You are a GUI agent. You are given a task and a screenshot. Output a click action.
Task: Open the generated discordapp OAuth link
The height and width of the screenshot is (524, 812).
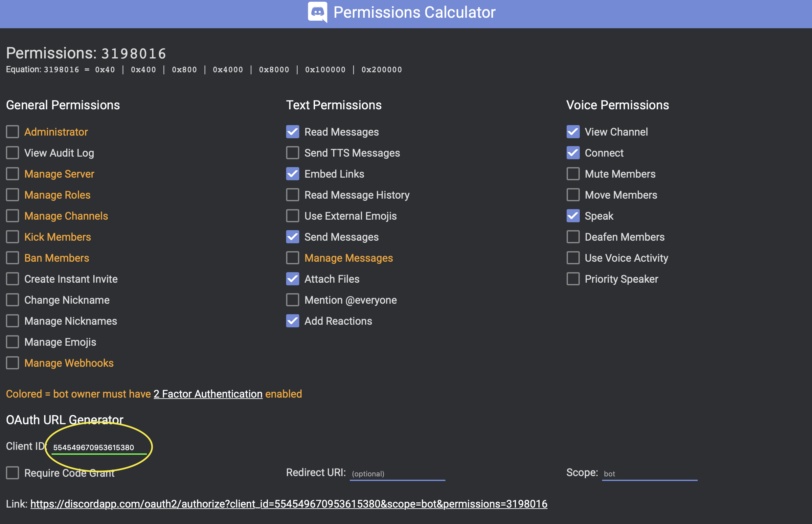(x=289, y=504)
